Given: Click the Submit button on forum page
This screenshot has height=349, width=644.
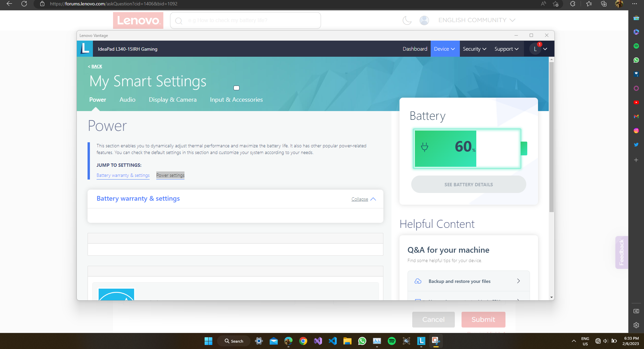Looking at the screenshot, I should 483,319.
